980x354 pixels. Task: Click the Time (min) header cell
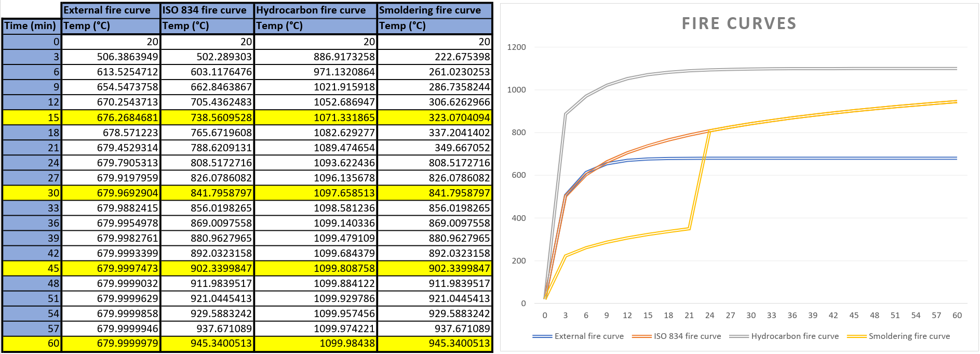[31, 26]
